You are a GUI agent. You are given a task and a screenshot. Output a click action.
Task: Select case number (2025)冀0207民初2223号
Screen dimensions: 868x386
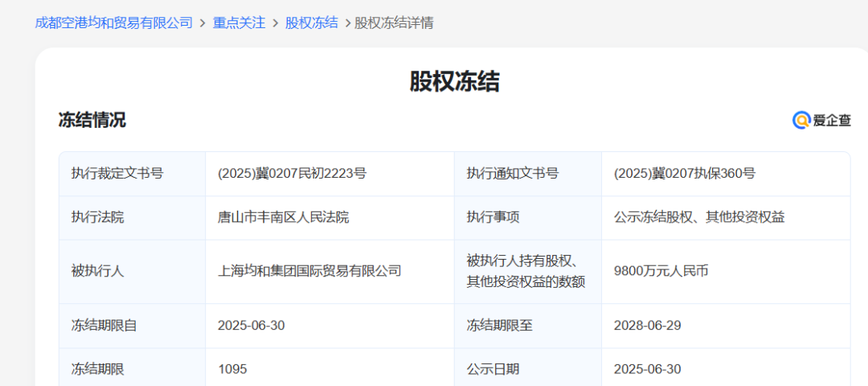tap(293, 174)
